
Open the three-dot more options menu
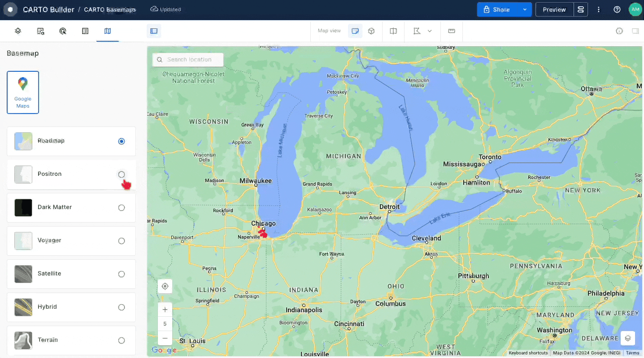click(599, 9)
